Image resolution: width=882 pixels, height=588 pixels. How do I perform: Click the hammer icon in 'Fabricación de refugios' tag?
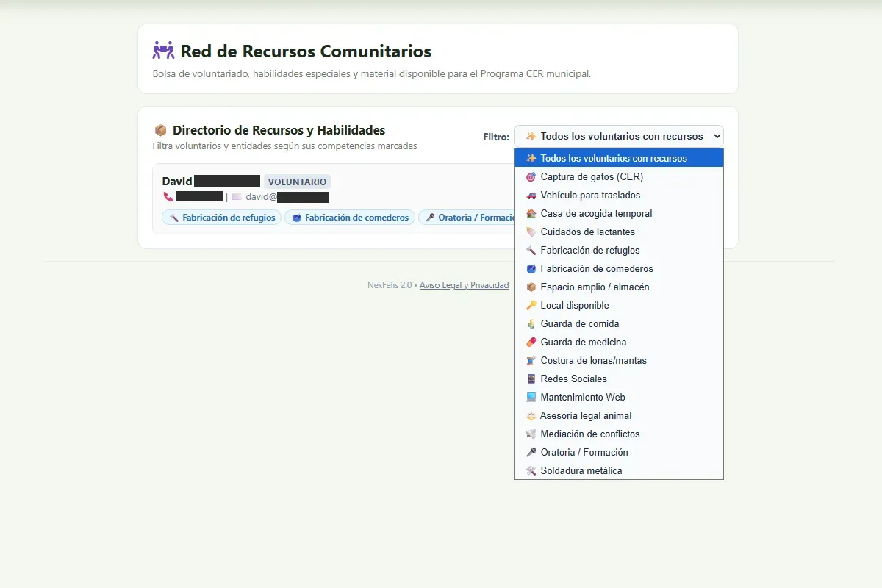tap(174, 218)
